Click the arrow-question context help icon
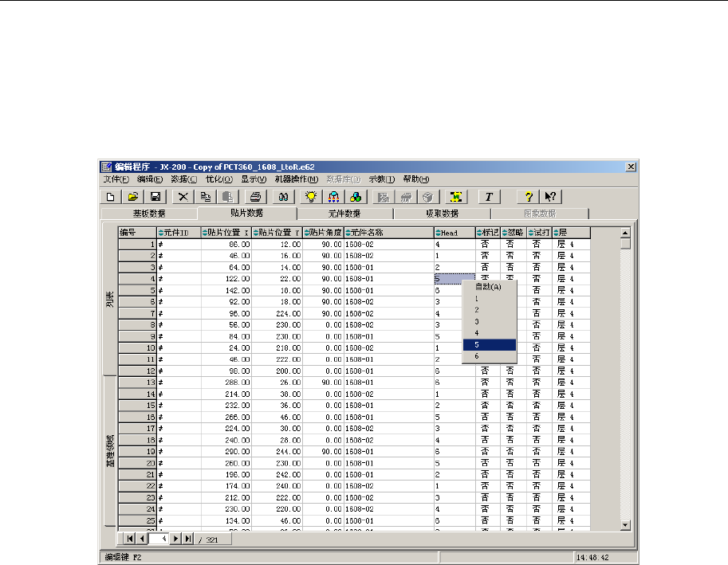728x565 pixels. point(551,197)
